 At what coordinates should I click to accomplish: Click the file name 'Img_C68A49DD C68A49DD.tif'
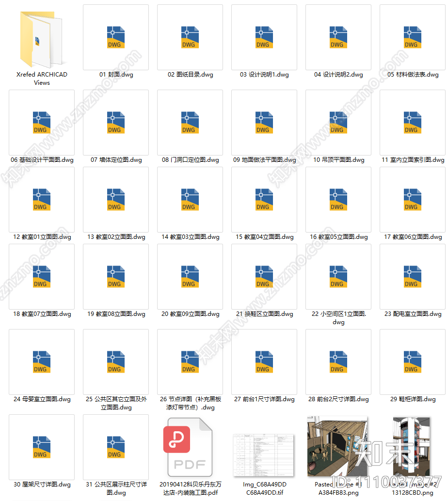(x=264, y=488)
